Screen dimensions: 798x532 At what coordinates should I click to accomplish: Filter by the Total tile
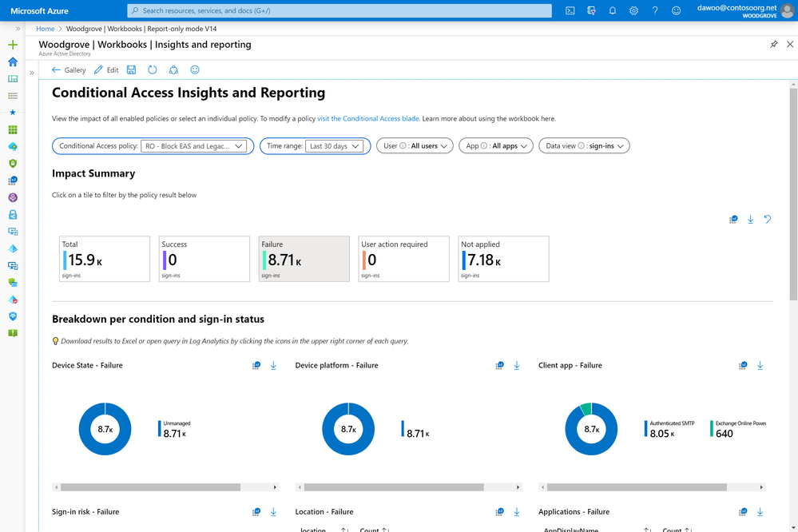pos(105,259)
